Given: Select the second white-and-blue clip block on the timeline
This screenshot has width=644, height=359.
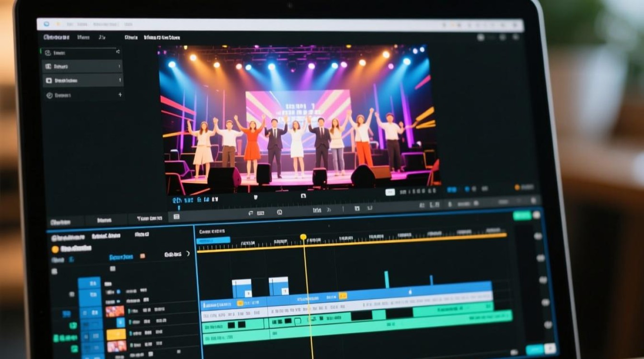Looking at the screenshot, I should pos(278,286).
